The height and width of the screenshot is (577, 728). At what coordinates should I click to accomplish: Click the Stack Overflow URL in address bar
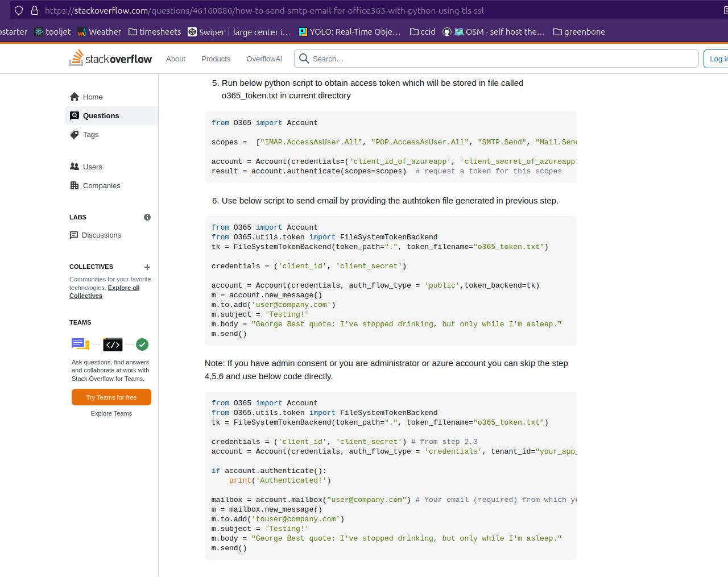[x=264, y=10]
